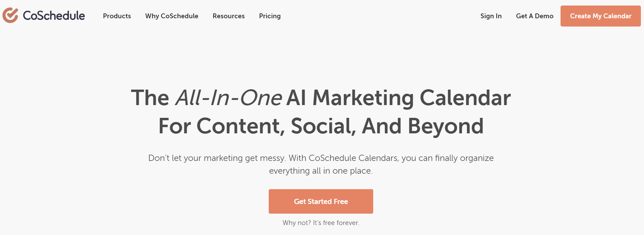Expand the Resources navigation item
Viewport: 644px width, 235px height.
click(x=229, y=16)
